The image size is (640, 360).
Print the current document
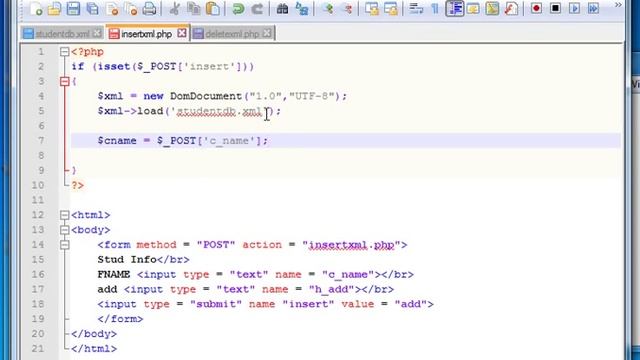click(x=149, y=9)
